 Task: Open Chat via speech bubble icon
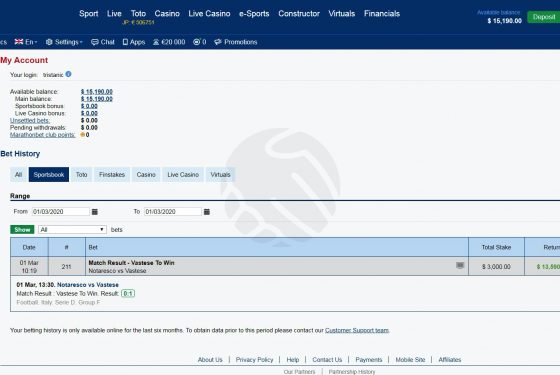point(95,42)
